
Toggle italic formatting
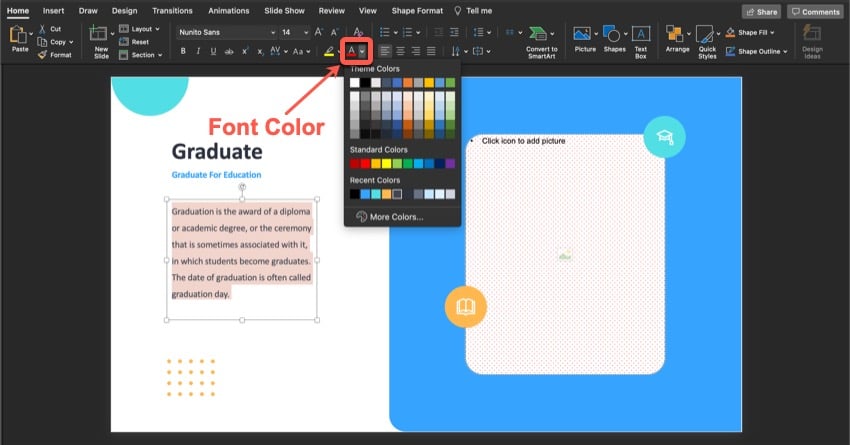click(198, 51)
